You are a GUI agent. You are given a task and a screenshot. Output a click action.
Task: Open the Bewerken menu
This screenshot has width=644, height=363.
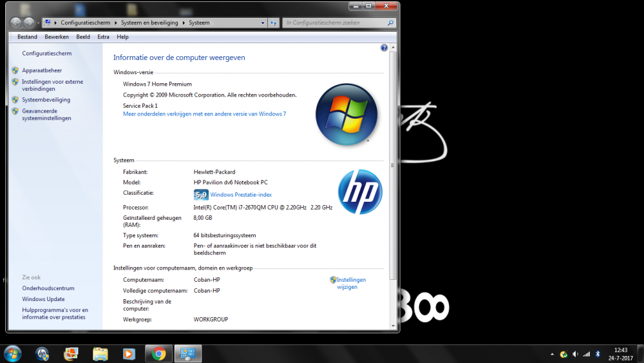coord(57,37)
